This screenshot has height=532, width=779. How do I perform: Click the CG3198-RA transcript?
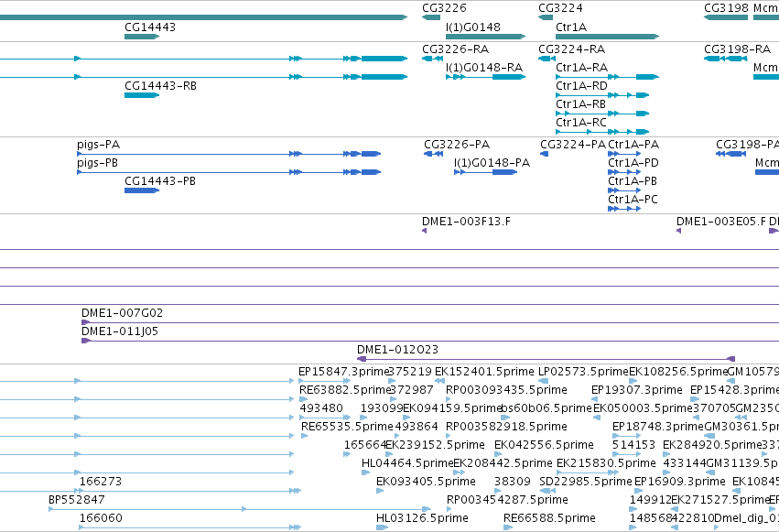(x=725, y=59)
